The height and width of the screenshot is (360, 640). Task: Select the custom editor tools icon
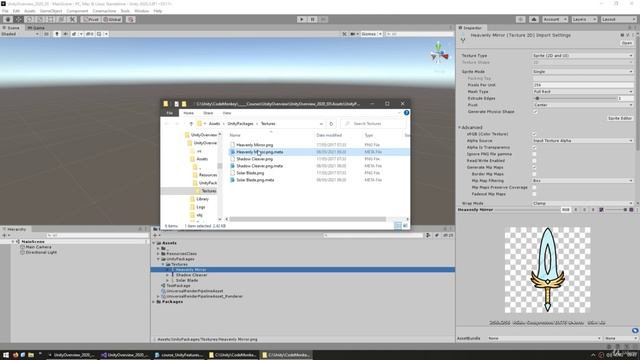point(72,19)
